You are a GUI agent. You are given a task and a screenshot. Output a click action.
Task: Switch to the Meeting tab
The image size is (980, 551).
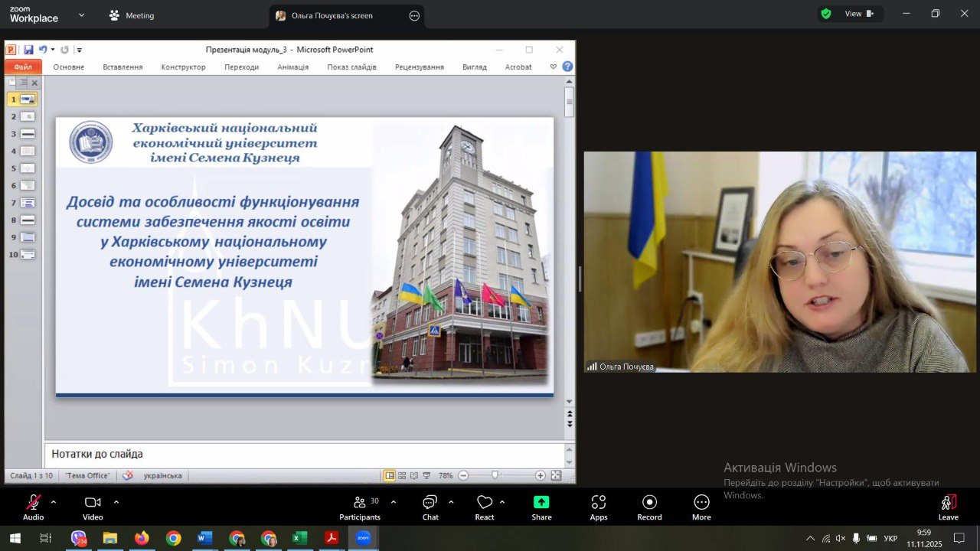click(x=131, y=15)
